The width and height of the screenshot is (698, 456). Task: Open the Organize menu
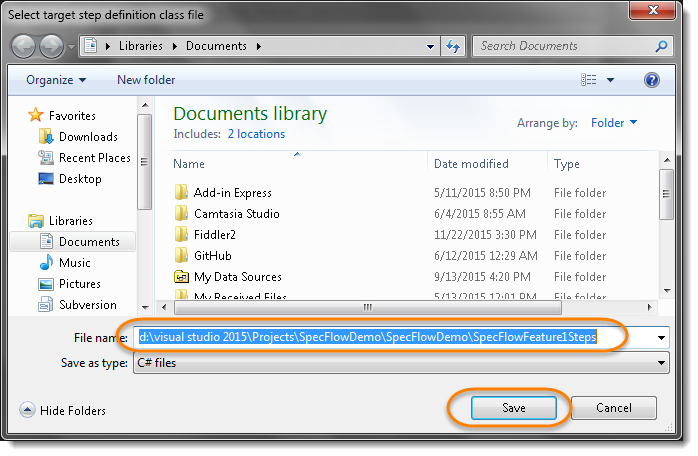(x=56, y=80)
